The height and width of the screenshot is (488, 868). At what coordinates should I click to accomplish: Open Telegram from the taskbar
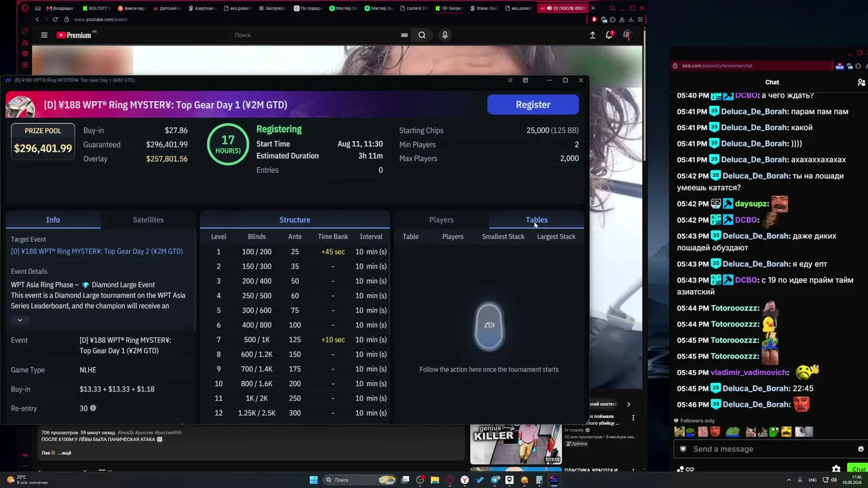pyautogui.click(x=494, y=480)
